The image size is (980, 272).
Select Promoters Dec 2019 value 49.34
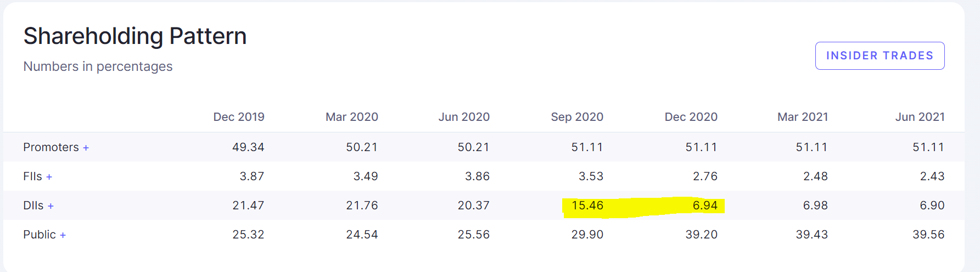tap(248, 147)
